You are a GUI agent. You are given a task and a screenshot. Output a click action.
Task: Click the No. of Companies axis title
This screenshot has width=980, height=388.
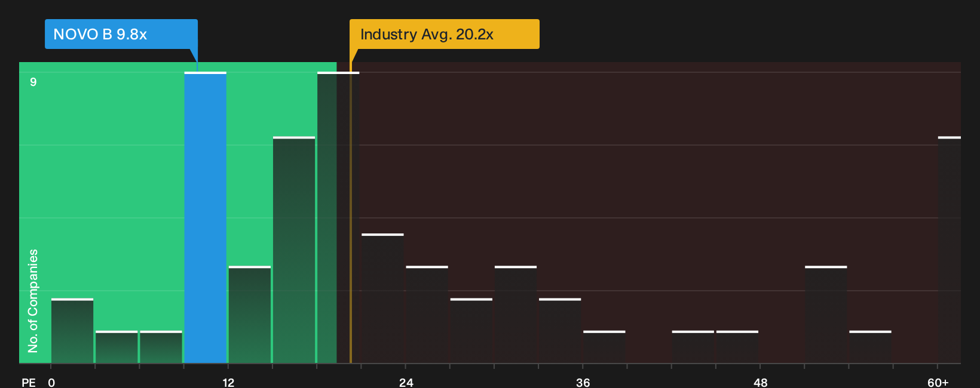click(33, 301)
